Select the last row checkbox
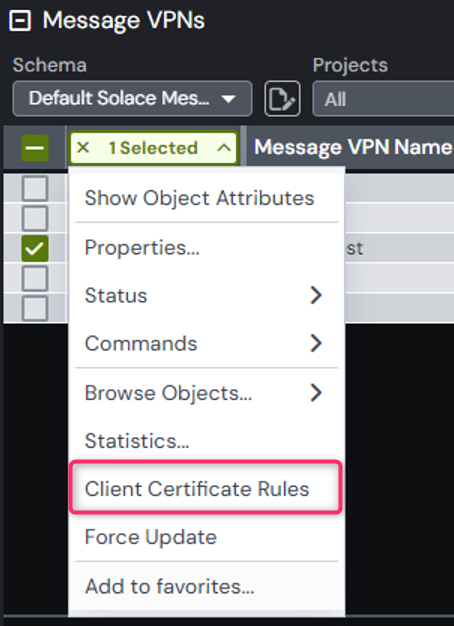This screenshot has width=454, height=626. tap(35, 308)
